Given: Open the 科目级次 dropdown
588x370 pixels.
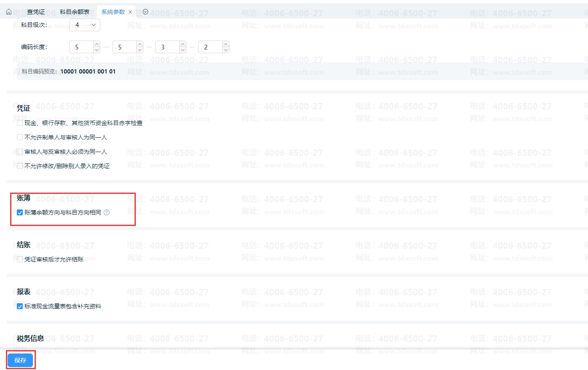Looking at the screenshot, I should click(85, 25).
